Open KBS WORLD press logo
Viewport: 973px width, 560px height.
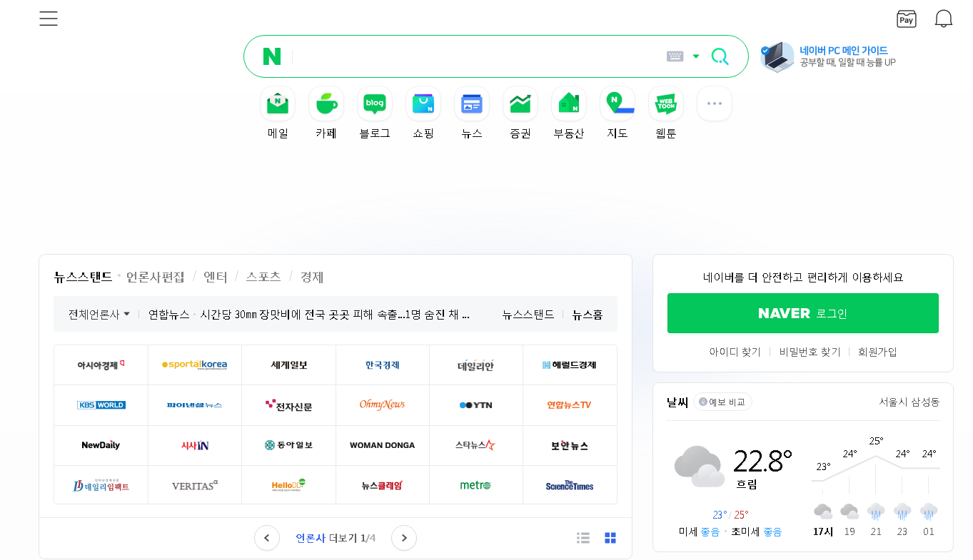(101, 404)
